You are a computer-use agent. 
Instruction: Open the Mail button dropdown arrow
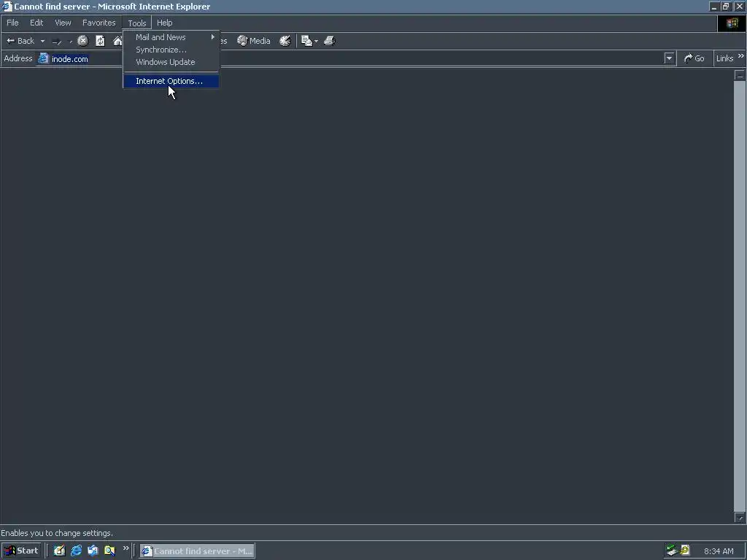317,41
